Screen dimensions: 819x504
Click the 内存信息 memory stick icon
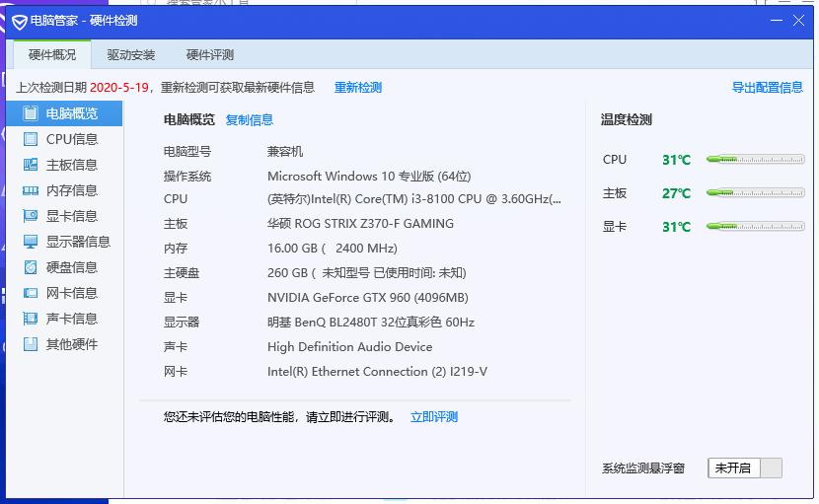click(x=31, y=190)
